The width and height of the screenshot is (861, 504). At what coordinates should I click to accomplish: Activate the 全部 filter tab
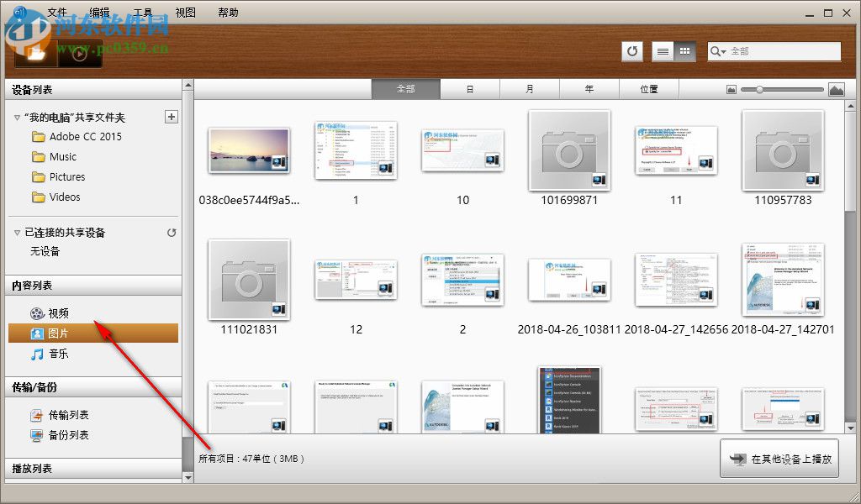coord(406,88)
